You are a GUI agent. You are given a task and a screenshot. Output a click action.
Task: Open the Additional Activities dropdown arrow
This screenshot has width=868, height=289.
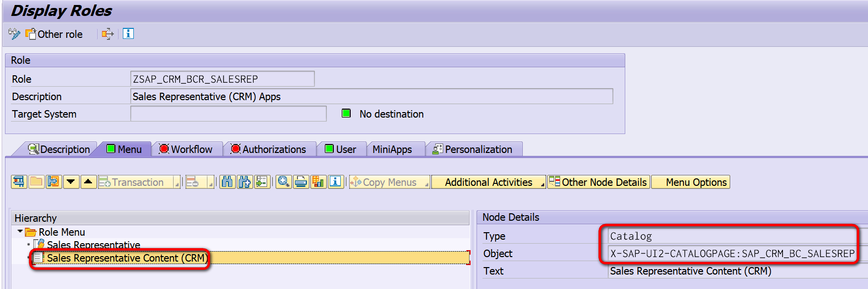(542, 185)
